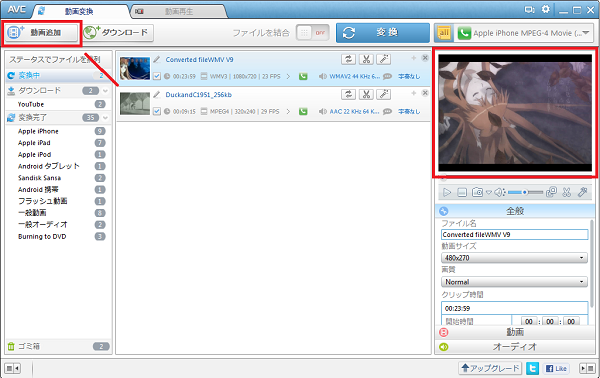Uncheck the Converted fileWMV V9 checkbox

[x=157, y=76]
